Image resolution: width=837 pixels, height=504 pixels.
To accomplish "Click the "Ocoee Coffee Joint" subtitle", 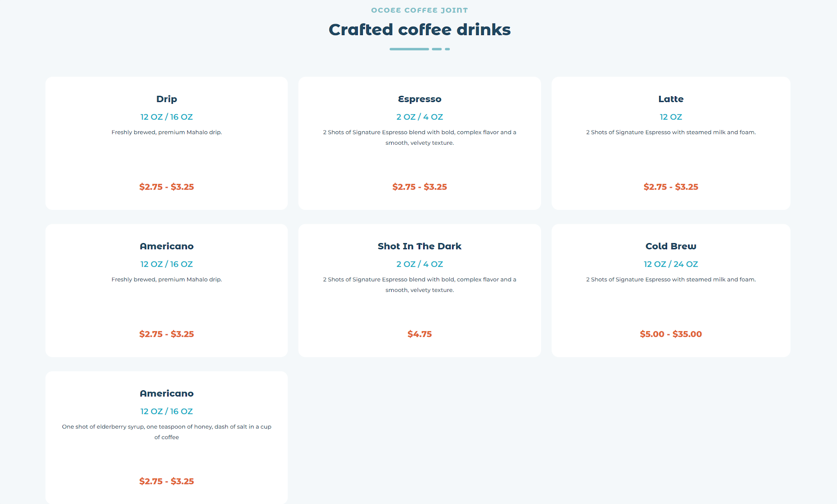I will tap(419, 10).
